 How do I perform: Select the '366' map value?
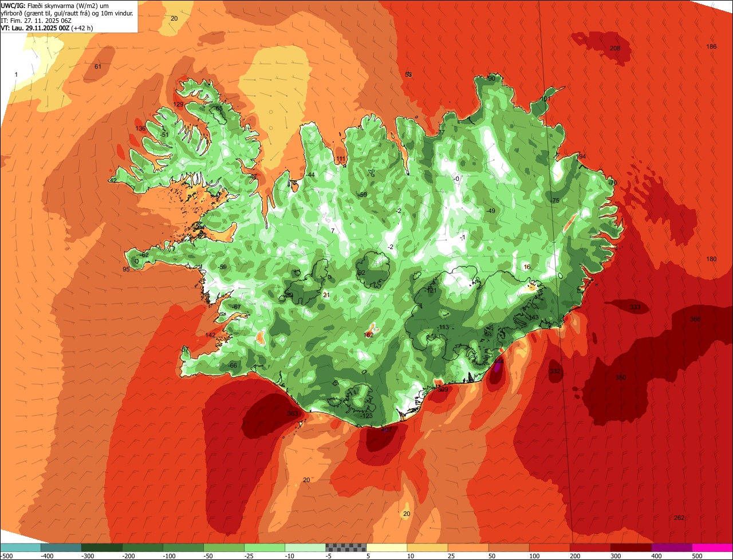point(695,319)
